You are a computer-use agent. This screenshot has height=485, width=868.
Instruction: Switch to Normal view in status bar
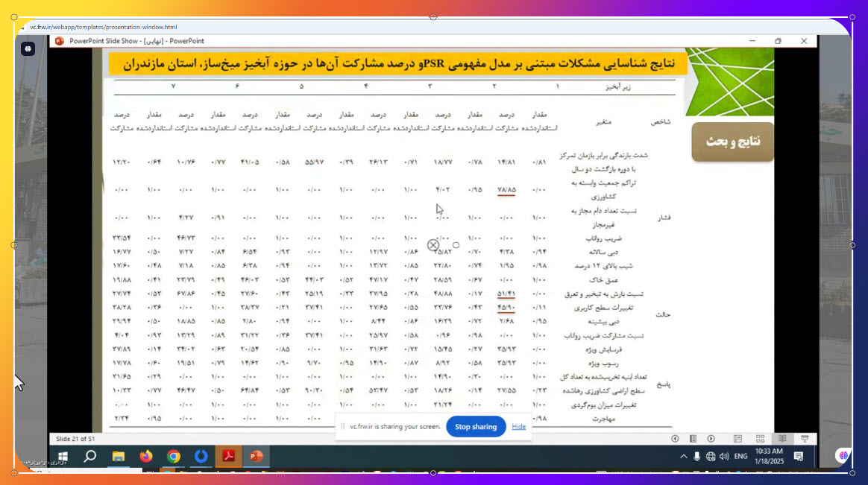pyautogui.click(x=738, y=439)
